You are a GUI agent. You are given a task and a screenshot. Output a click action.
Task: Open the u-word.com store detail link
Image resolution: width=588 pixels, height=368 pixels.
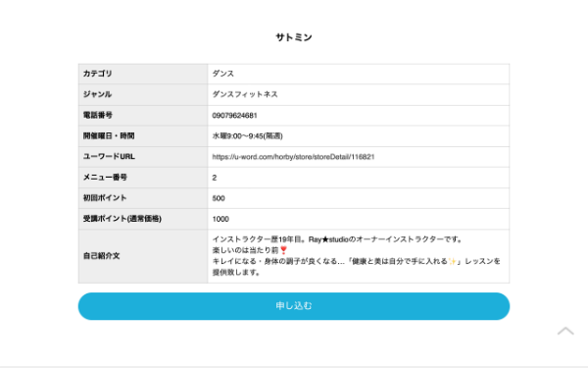[x=293, y=157]
